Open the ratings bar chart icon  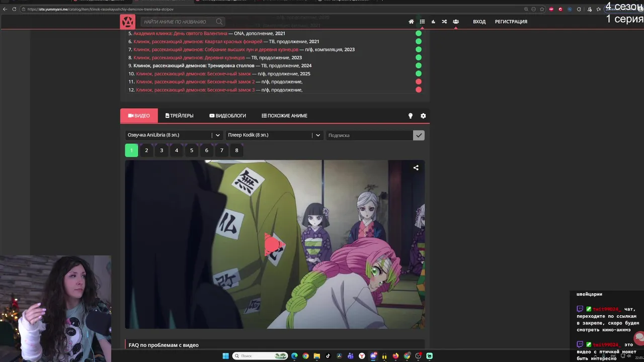(433, 22)
